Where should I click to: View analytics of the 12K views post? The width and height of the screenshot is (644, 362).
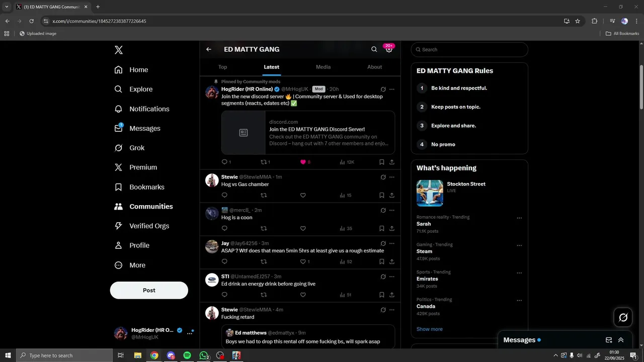[347, 162]
